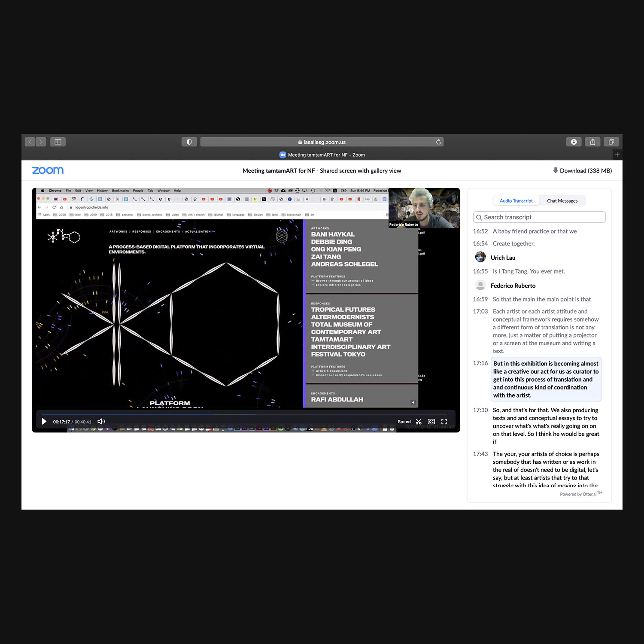Click the Apps bookmark shortcut in shared Chrome
The image size is (644, 644).
click(x=44, y=215)
